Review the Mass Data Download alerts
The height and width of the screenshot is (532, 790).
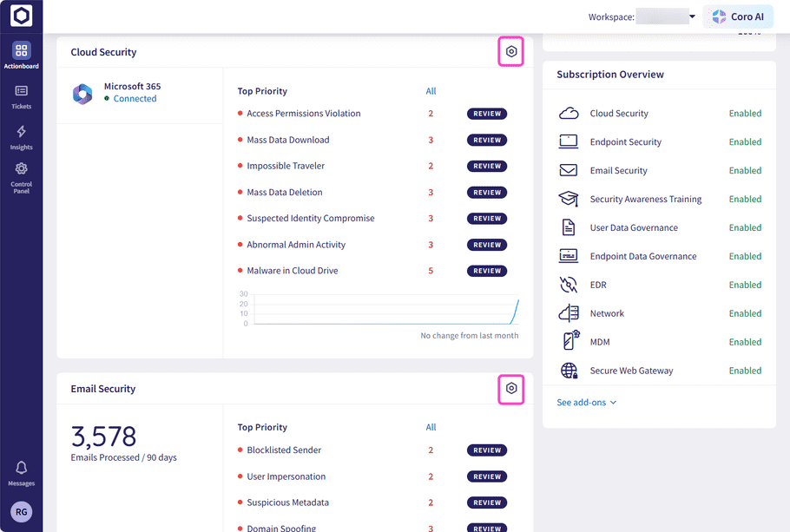[x=487, y=140]
